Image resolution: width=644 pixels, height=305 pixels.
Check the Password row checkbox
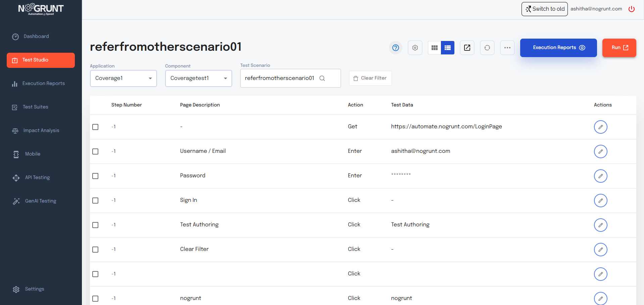tap(95, 176)
